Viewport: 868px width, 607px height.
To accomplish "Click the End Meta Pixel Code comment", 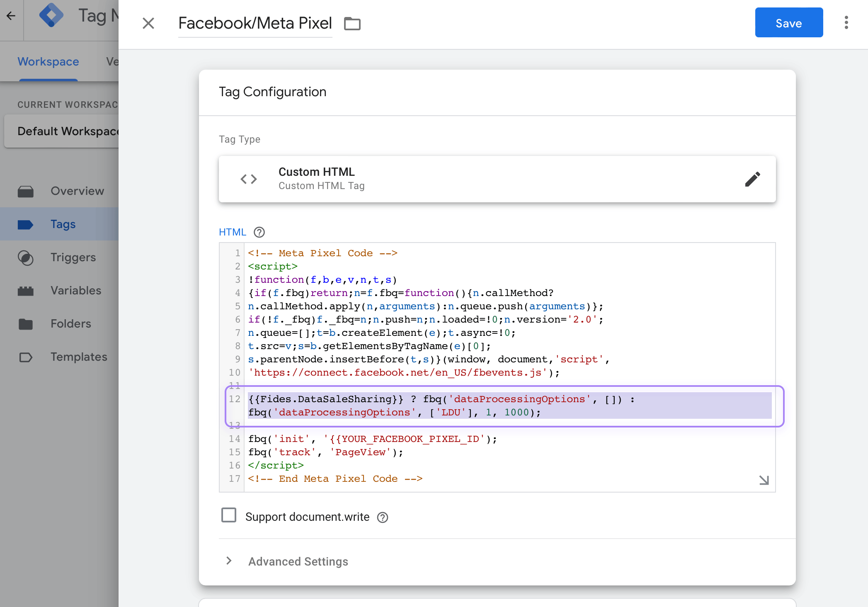I will pos(335,479).
